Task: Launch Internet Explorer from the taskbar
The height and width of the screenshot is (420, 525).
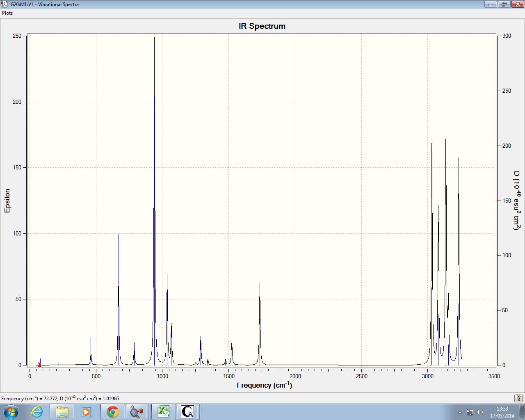Action: pyautogui.click(x=37, y=411)
